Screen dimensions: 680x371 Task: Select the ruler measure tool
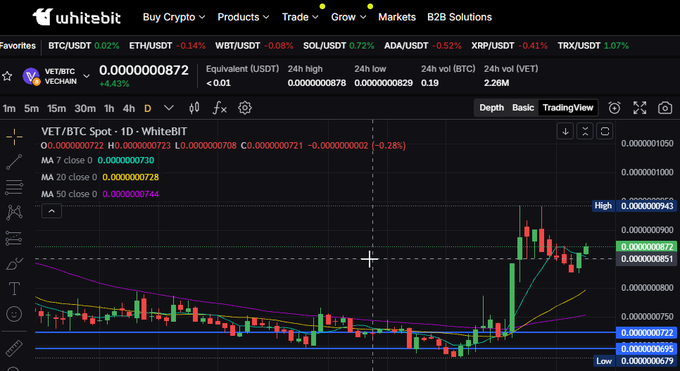14,348
